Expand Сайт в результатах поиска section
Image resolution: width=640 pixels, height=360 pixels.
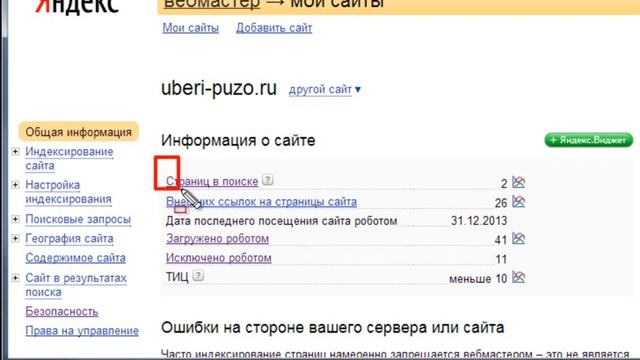coord(15,278)
